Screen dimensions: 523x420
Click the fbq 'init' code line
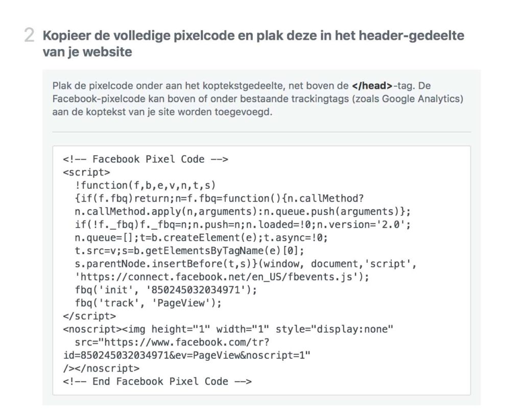click(x=166, y=290)
